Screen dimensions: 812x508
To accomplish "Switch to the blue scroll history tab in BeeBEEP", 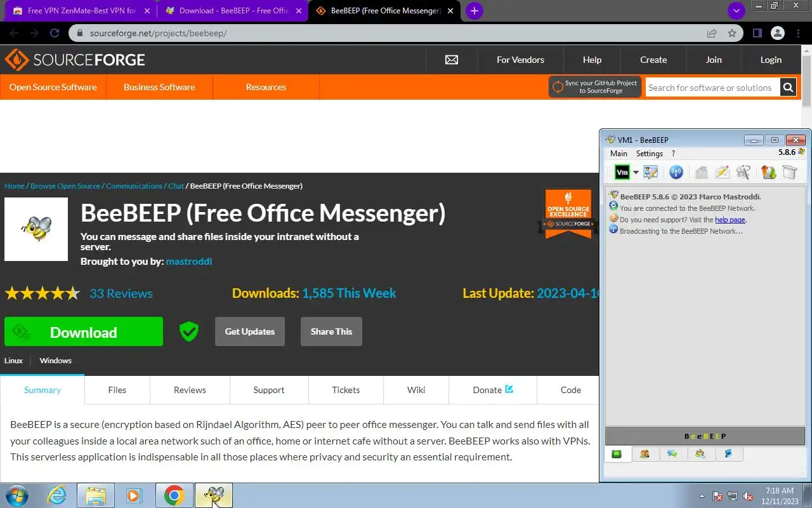I will coord(728,454).
